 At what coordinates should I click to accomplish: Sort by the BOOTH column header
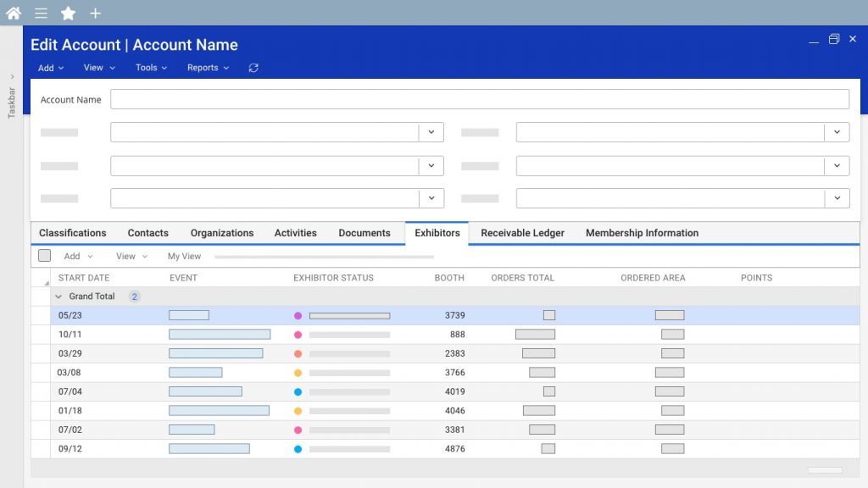[449, 278]
